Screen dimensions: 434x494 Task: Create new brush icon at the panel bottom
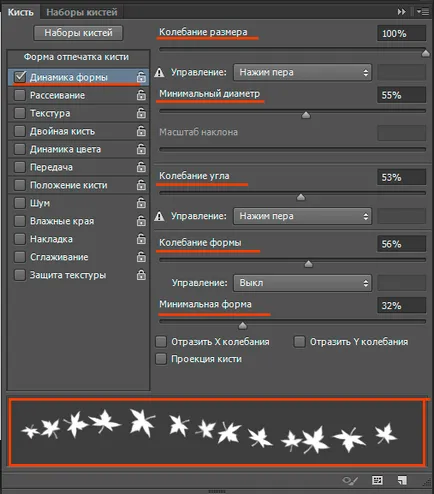402,480
